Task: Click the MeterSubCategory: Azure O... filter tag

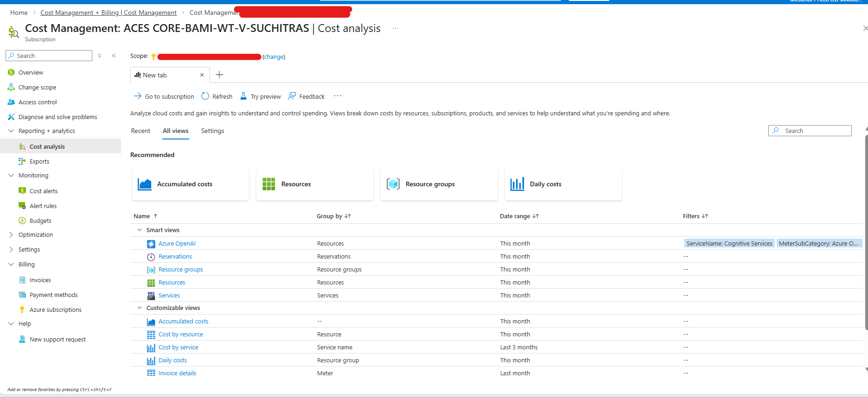Action: click(819, 243)
